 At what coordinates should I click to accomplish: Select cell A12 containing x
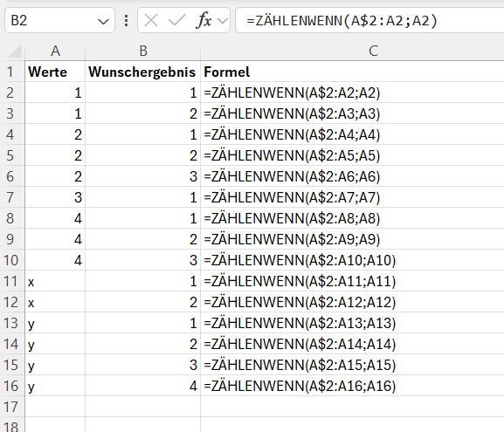pyautogui.click(x=55, y=302)
